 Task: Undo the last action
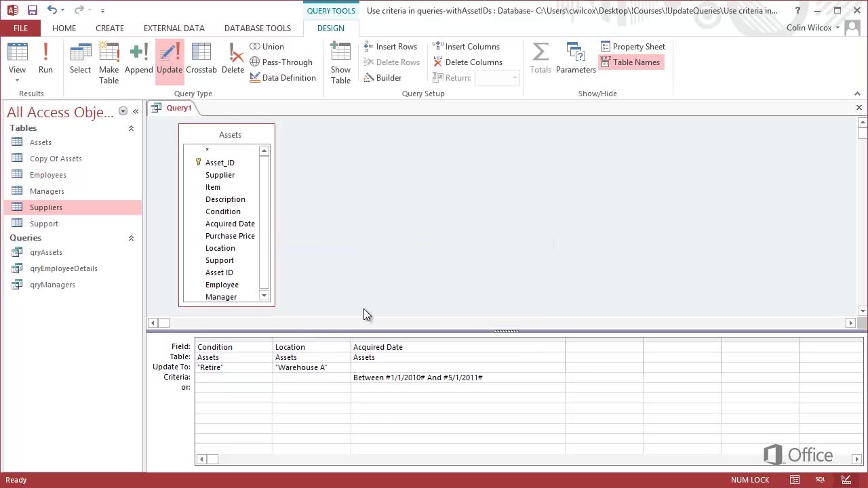(x=52, y=10)
